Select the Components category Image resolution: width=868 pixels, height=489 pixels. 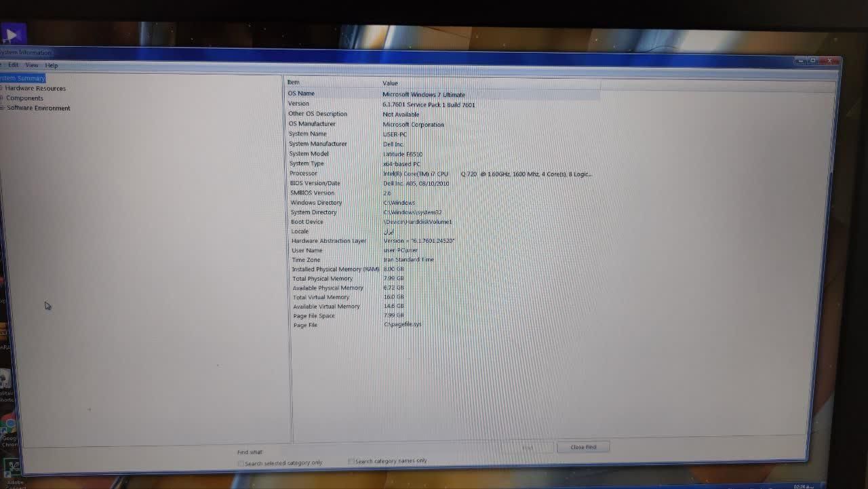click(x=24, y=98)
